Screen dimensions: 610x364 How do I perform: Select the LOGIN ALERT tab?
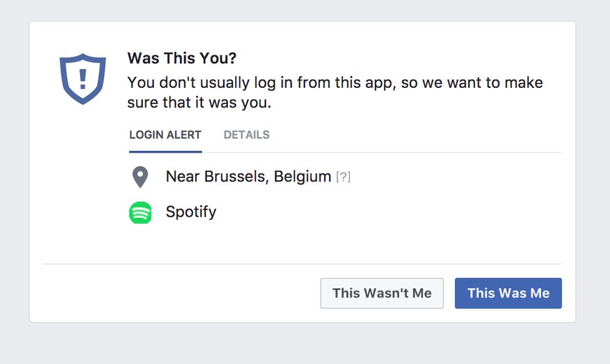[x=165, y=135]
